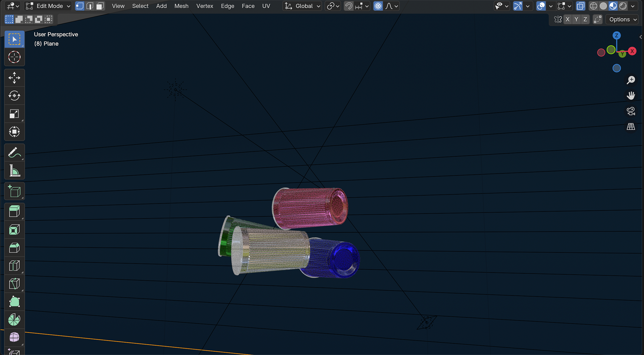Select the Loop Cut tool
The height and width of the screenshot is (355, 644).
pyautogui.click(x=14, y=266)
